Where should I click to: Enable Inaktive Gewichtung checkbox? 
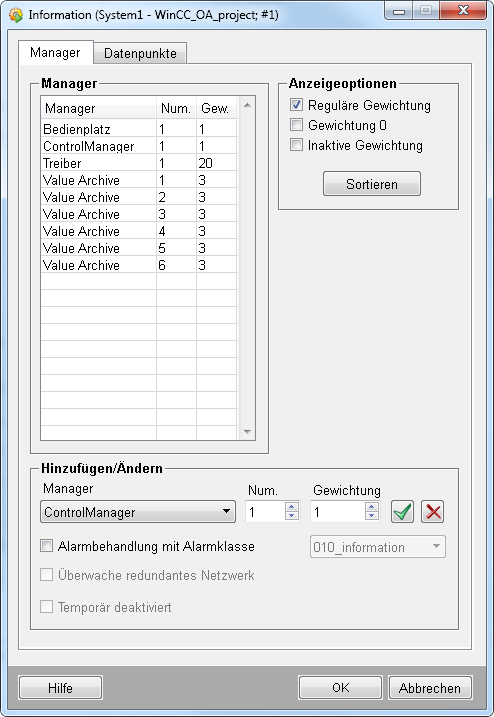click(x=296, y=145)
